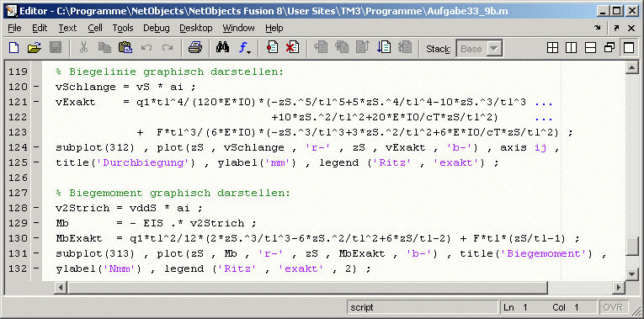Click the Undo arrow icon
This screenshot has height=319, width=644.
[x=146, y=48]
